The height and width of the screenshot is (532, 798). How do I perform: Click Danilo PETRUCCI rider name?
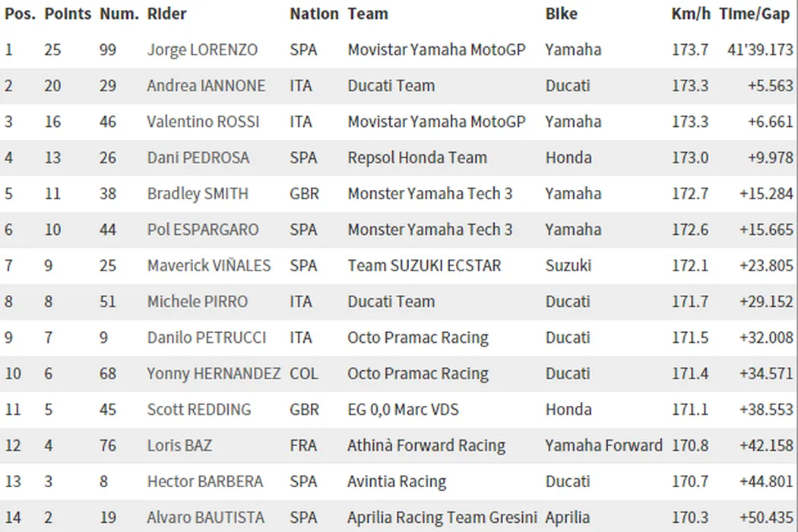[207, 337]
